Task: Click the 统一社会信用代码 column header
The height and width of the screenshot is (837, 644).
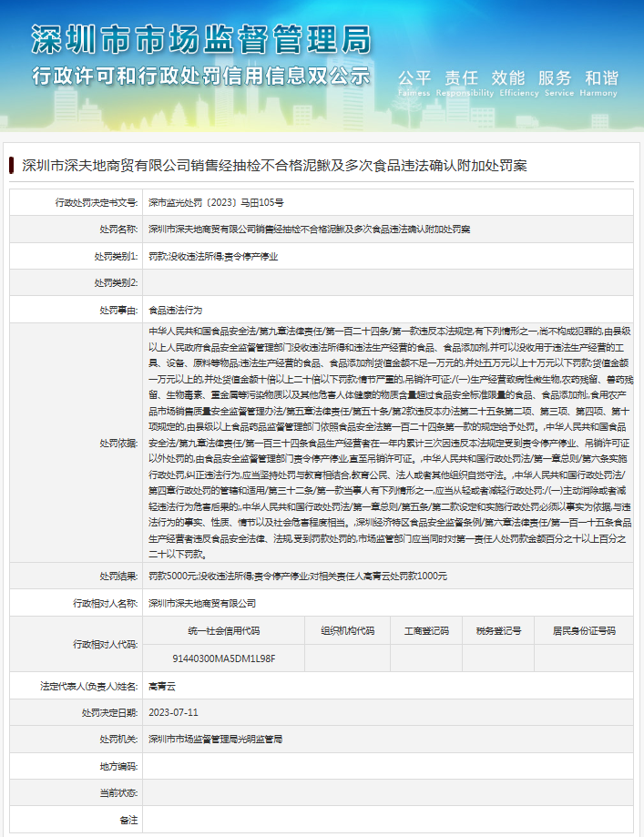Action: click(223, 630)
